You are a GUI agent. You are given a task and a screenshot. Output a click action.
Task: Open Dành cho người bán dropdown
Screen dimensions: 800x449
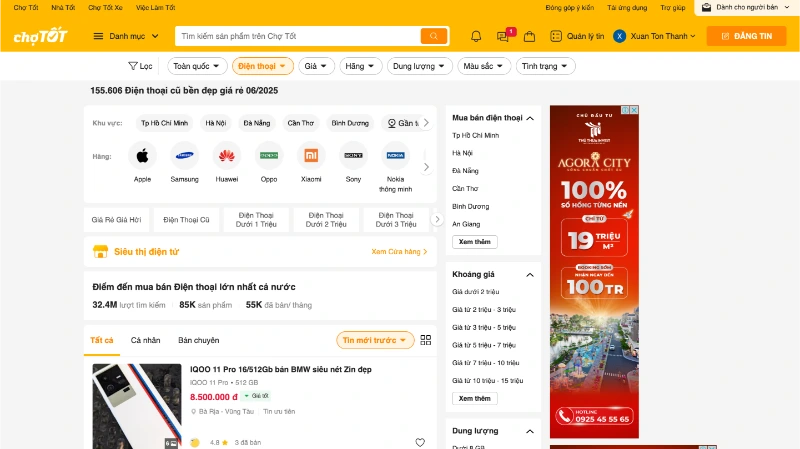pyautogui.click(x=747, y=8)
